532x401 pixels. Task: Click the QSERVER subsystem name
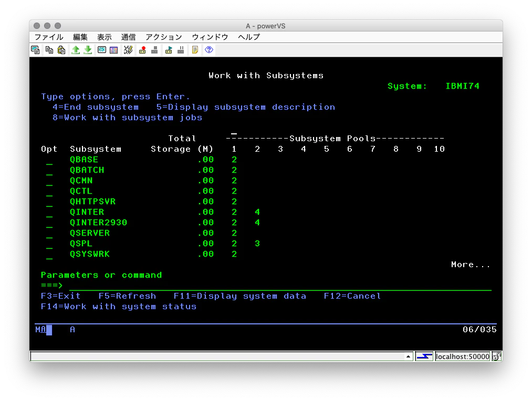click(x=90, y=233)
